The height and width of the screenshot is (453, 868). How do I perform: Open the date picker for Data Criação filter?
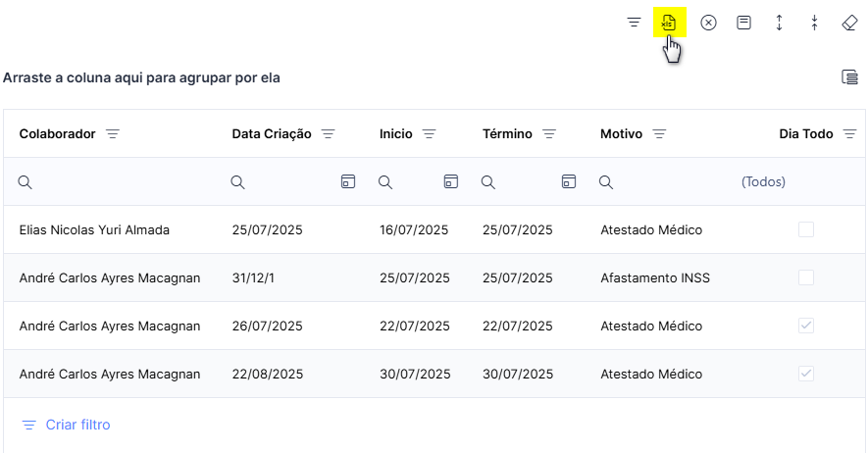coord(347,181)
